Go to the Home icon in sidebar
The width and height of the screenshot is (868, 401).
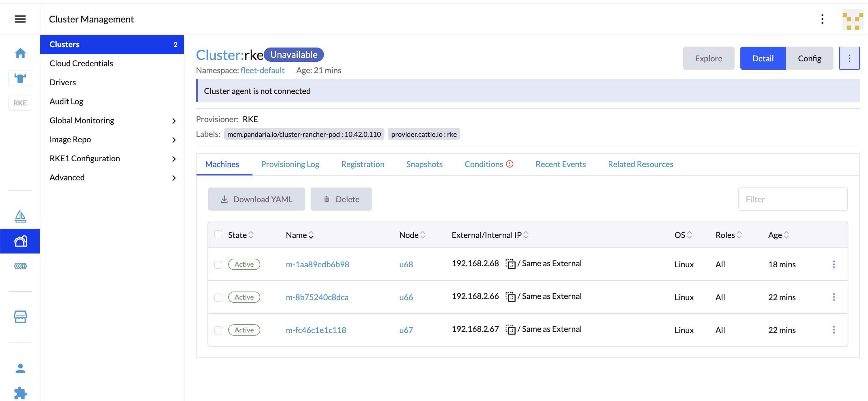coord(20,53)
